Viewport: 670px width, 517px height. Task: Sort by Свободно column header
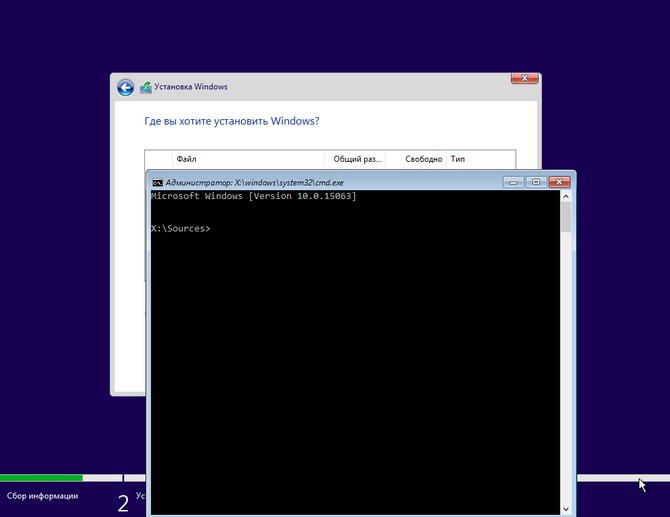pyautogui.click(x=416, y=159)
